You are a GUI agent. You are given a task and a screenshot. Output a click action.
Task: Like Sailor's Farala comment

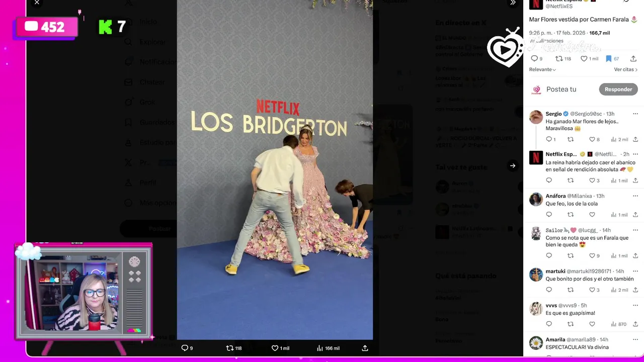(x=595, y=256)
